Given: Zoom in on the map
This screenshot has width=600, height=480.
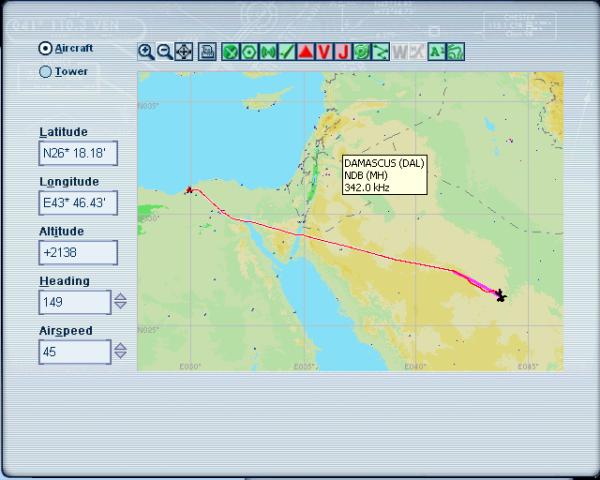Looking at the screenshot, I should pyautogui.click(x=146, y=52).
